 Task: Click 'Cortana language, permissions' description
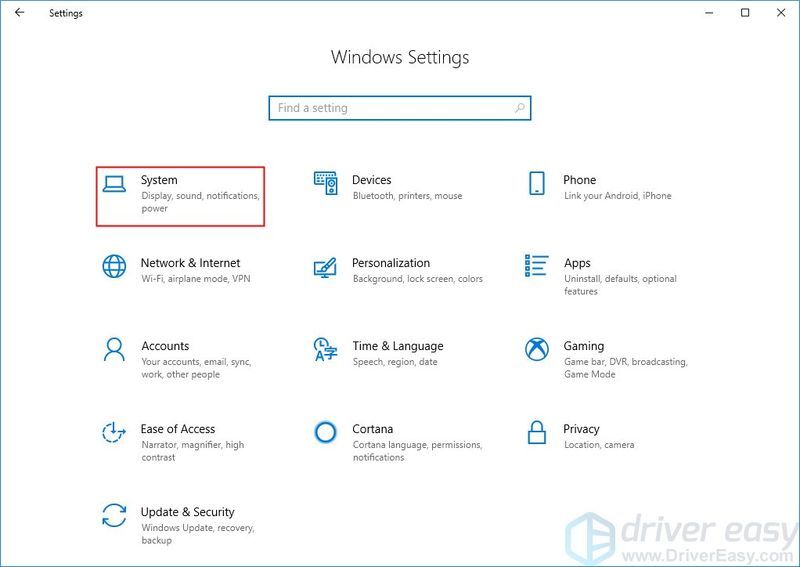pos(417,451)
